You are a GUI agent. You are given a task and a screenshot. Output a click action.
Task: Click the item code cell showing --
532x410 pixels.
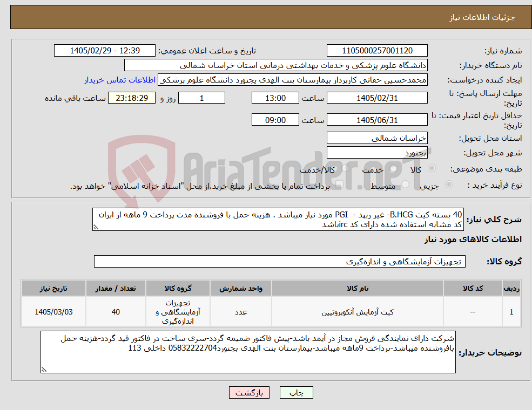473,312
